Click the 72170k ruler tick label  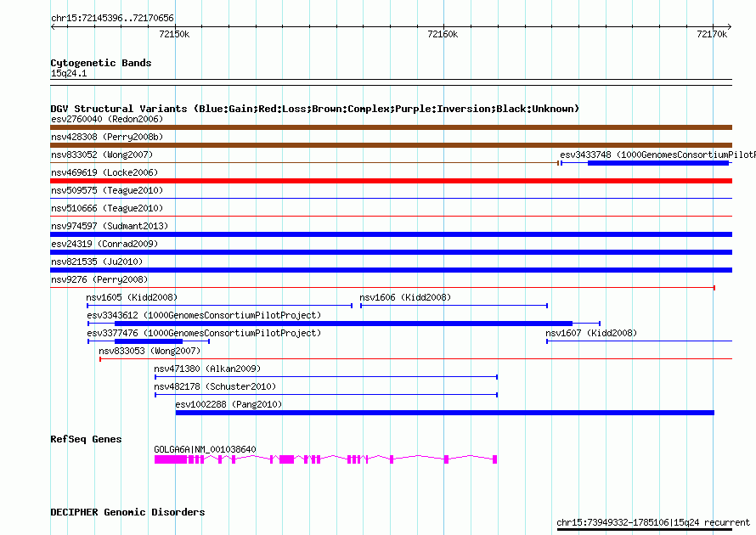pos(712,34)
